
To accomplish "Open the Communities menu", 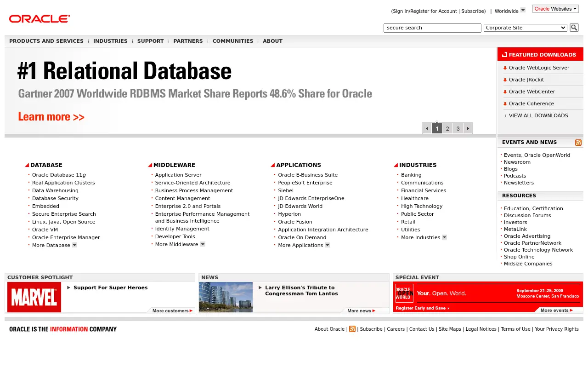I will pyautogui.click(x=233, y=41).
